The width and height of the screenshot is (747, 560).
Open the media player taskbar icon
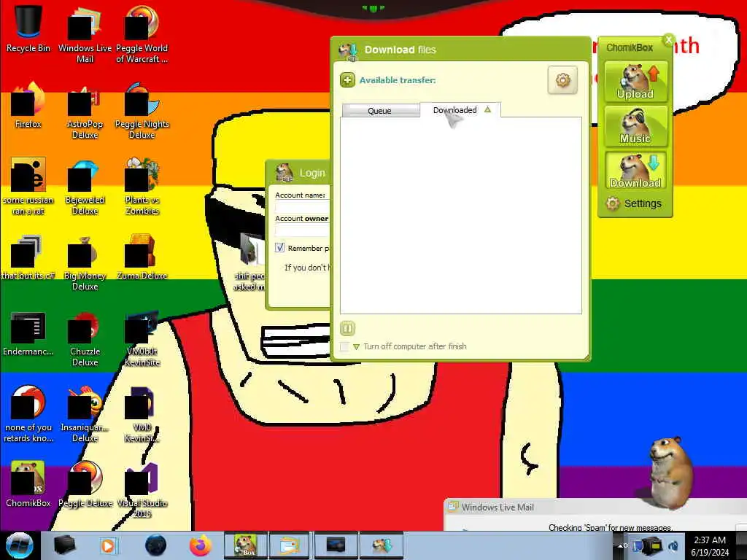tap(109, 545)
